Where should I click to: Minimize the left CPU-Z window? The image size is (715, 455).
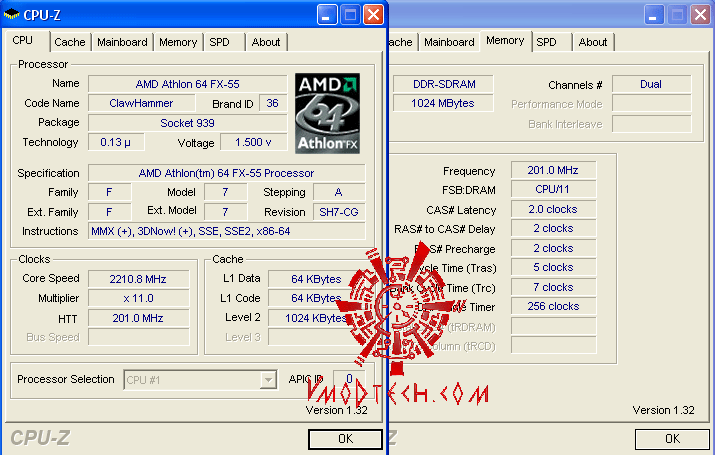[x=327, y=15]
